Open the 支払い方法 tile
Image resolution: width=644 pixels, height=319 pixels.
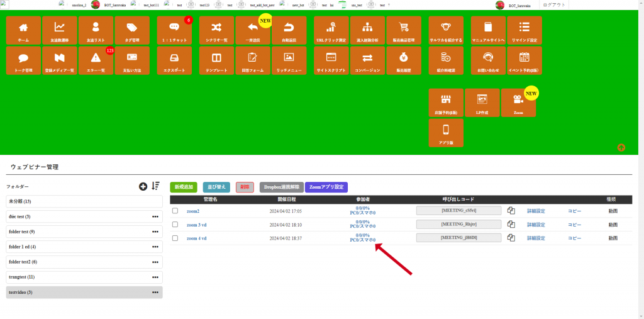click(x=132, y=60)
